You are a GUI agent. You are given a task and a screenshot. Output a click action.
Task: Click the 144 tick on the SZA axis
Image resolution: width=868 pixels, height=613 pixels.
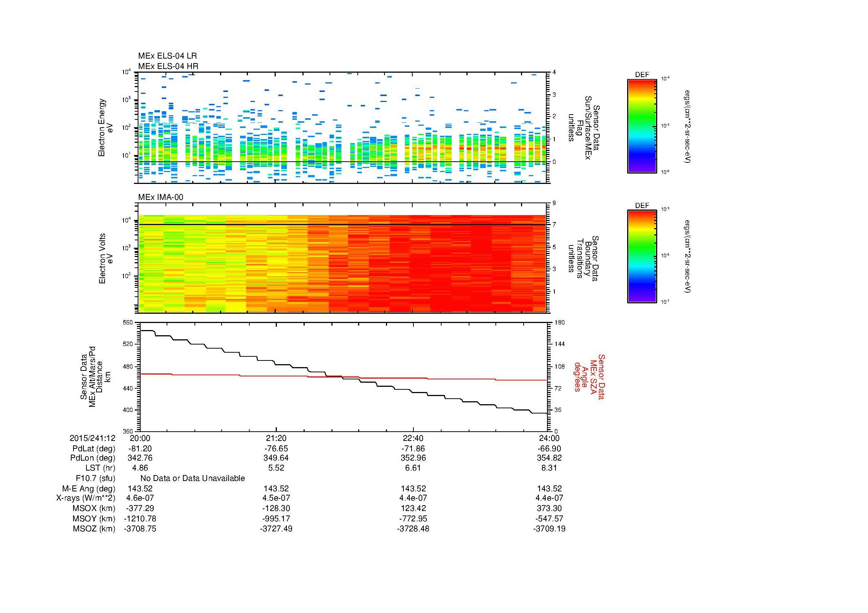pyautogui.click(x=559, y=344)
